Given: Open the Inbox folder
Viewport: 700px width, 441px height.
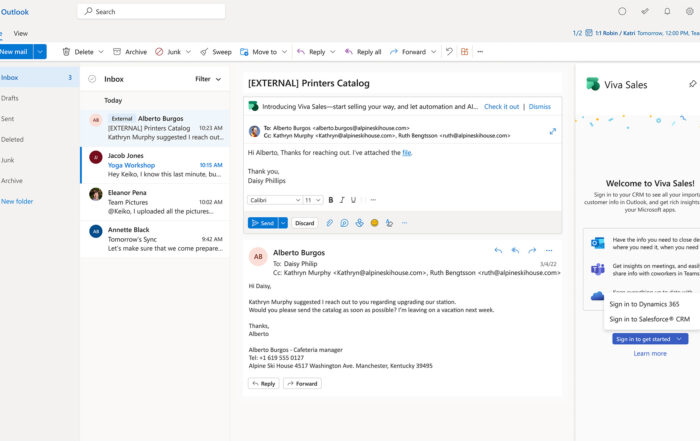Looking at the screenshot, I should tap(38, 77).
